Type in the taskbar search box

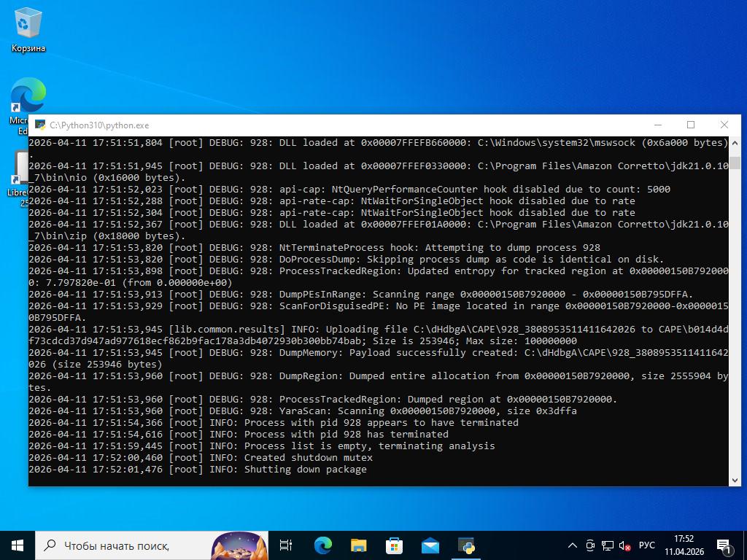click(x=124, y=545)
